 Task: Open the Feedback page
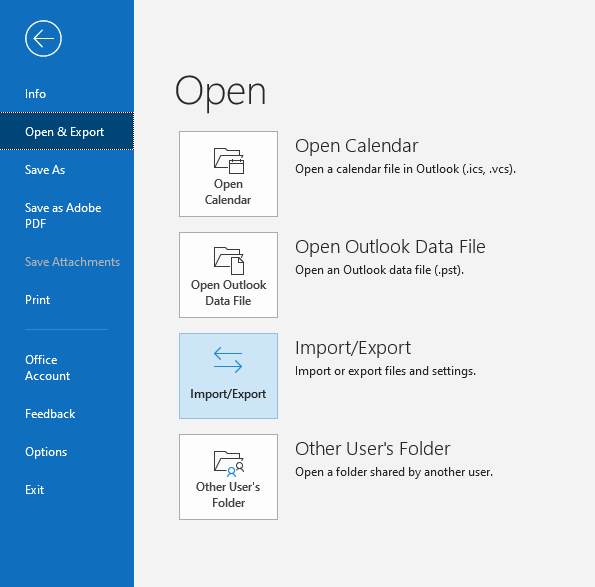50,414
